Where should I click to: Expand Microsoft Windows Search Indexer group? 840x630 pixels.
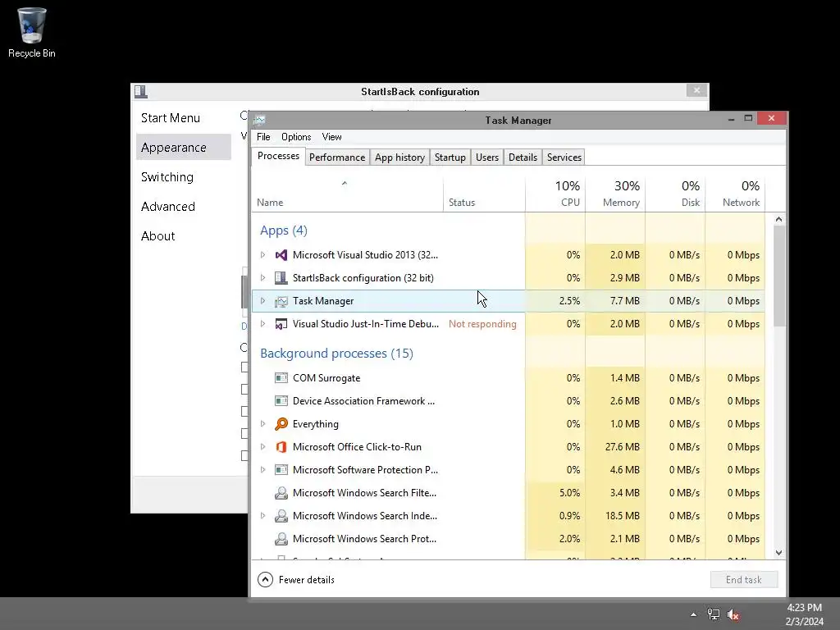(262, 516)
